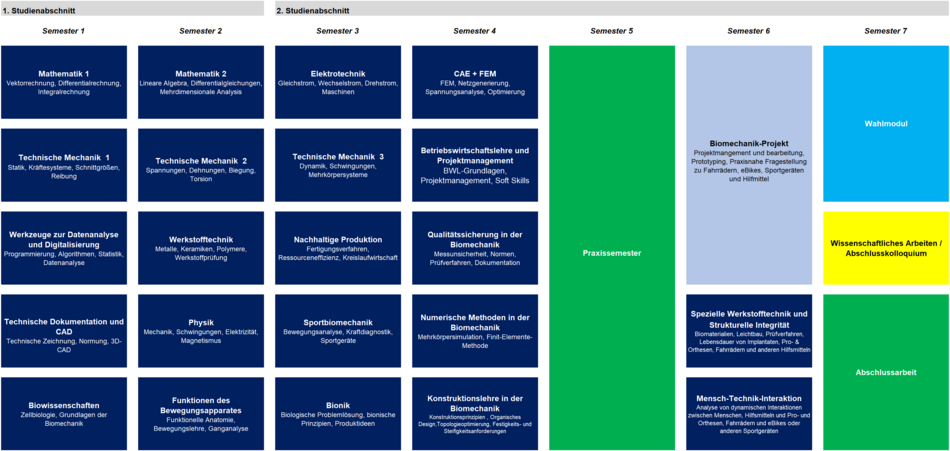The height and width of the screenshot is (451, 950).
Task: Select the green Praxissemester block
Action: (612, 247)
